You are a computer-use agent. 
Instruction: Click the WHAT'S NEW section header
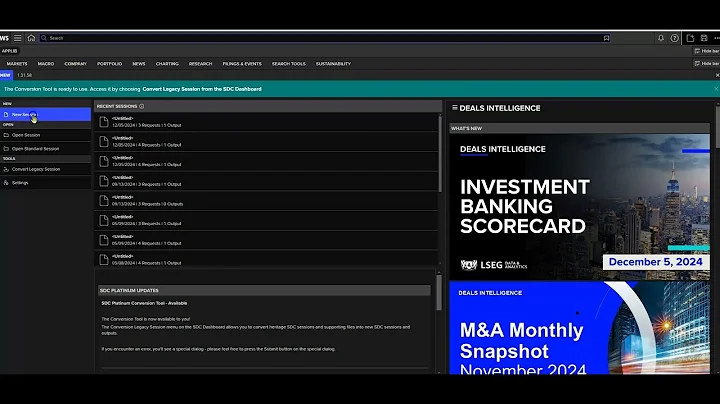pyautogui.click(x=579, y=128)
